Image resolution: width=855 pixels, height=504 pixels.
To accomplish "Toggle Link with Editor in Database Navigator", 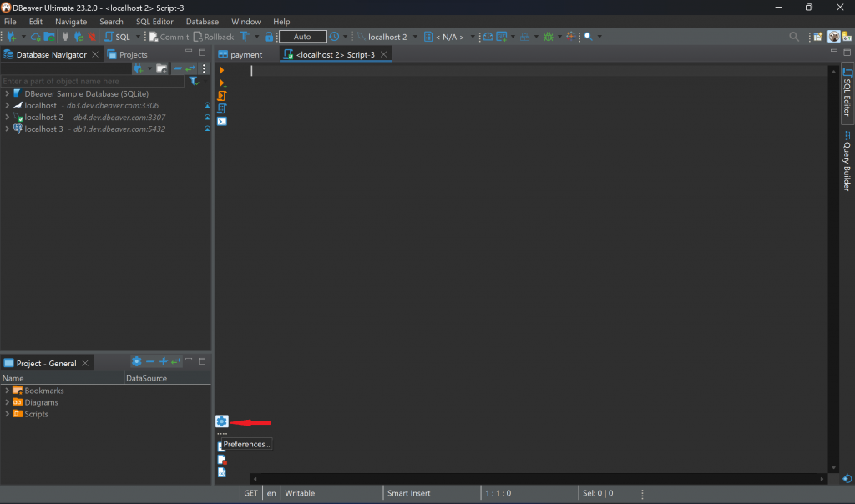I will point(190,68).
